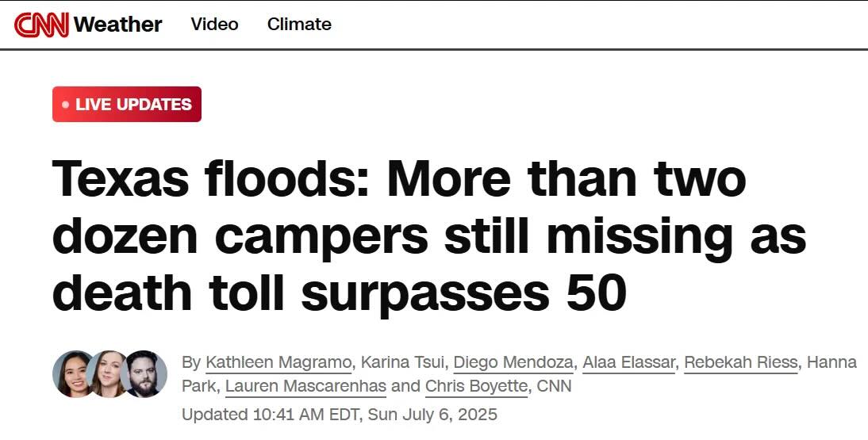Open the Climate menu item

click(299, 24)
